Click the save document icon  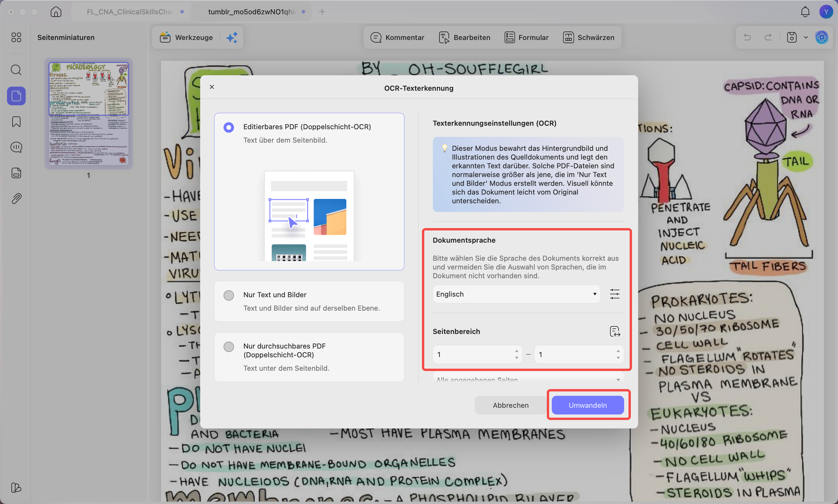point(792,37)
